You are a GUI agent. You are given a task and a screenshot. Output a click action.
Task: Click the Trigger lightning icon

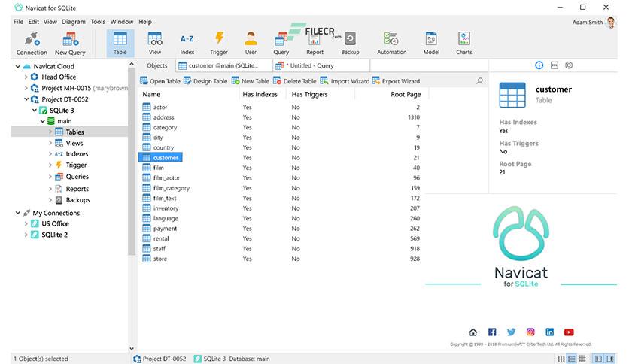tap(219, 44)
